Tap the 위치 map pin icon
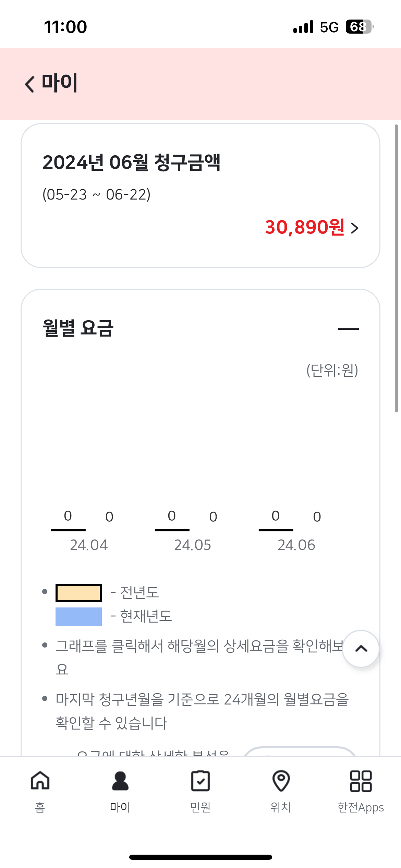 (281, 781)
